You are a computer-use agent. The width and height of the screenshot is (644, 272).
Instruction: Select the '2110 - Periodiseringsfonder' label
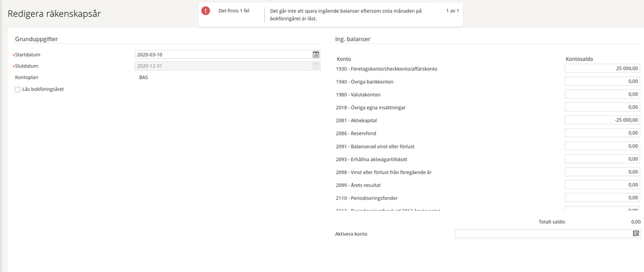(x=367, y=198)
